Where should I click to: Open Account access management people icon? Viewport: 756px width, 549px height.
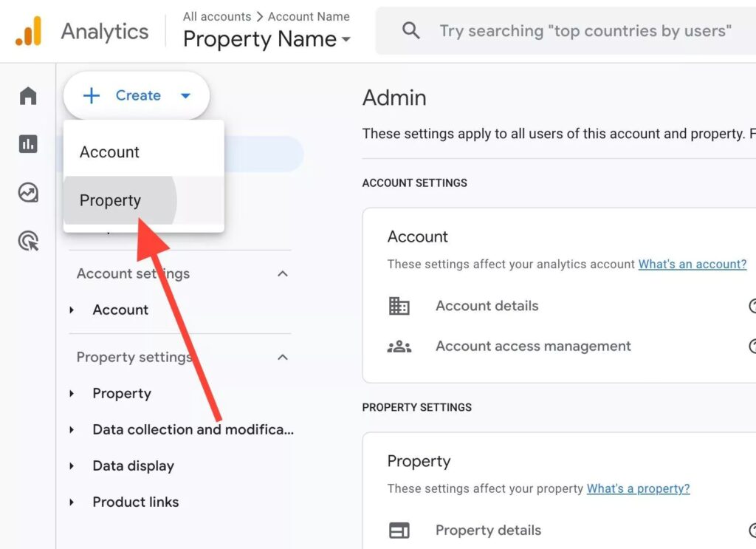(x=399, y=345)
